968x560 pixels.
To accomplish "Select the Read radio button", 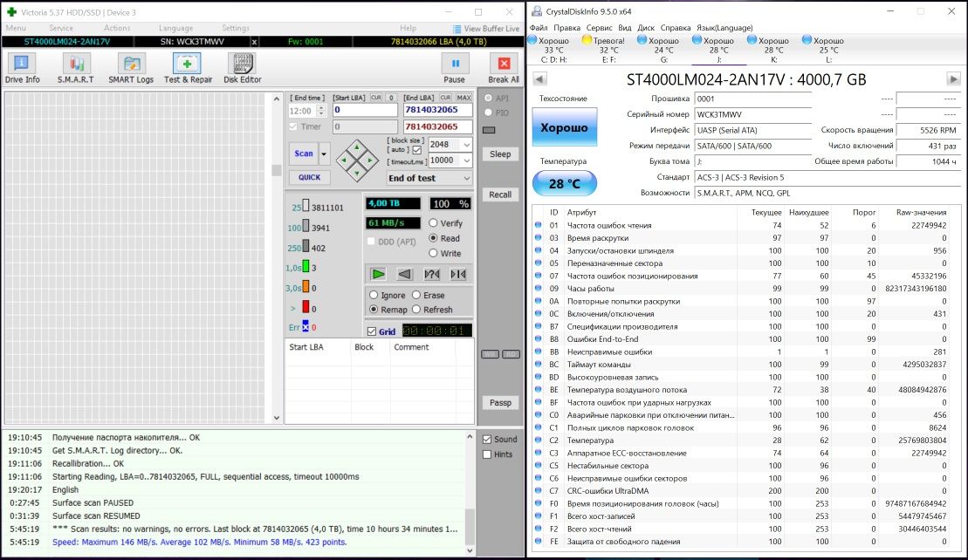I will coord(434,238).
